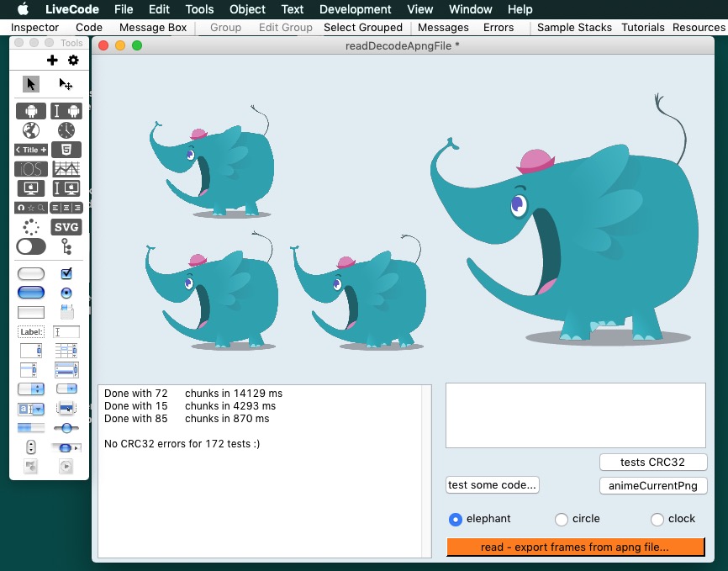Viewport: 728px width, 571px height.
Task: Pick the checkbox control in Tools palette
Action: point(66,274)
